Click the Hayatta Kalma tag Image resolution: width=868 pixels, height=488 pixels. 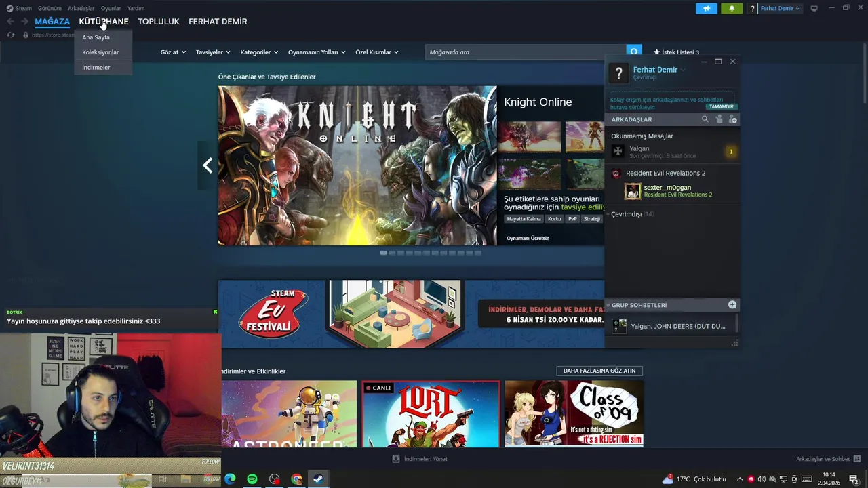pyautogui.click(x=524, y=219)
